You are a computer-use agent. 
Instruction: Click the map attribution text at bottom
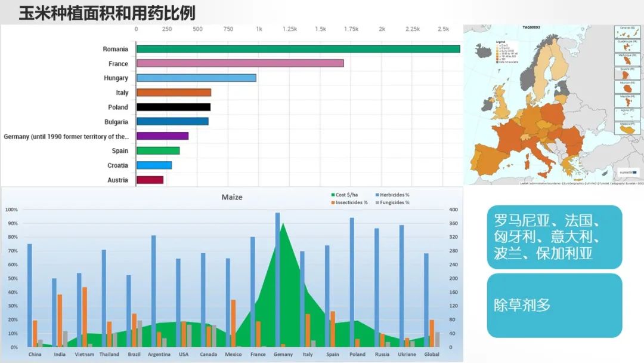pyautogui.click(x=581, y=183)
